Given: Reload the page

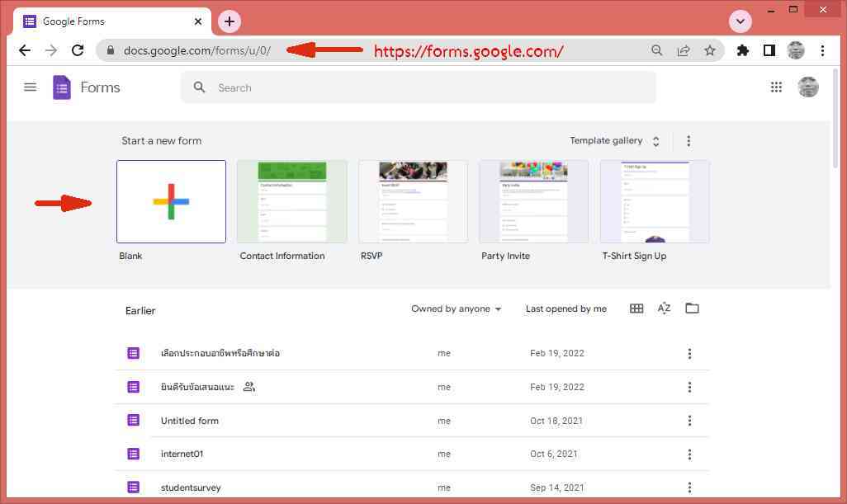Looking at the screenshot, I should [x=78, y=50].
